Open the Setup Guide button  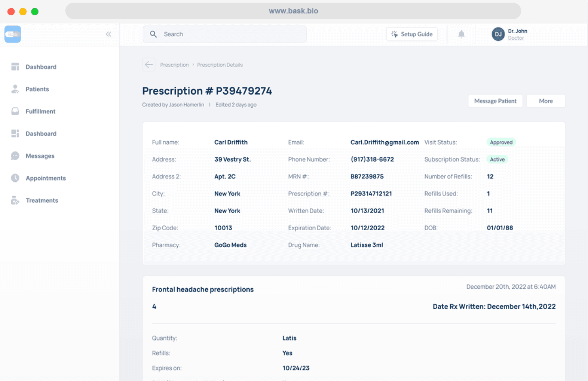(412, 34)
